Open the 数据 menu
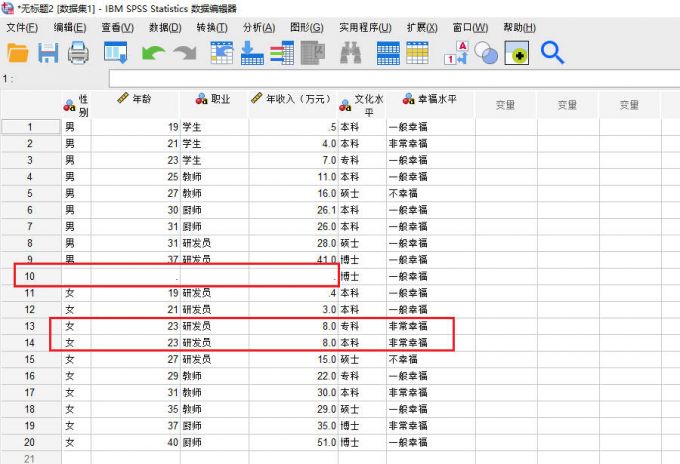The width and height of the screenshot is (680, 464). pos(165,28)
